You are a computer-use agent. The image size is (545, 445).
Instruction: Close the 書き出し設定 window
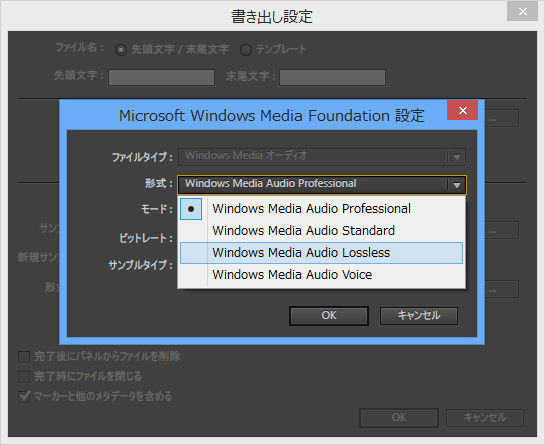[x=522, y=12]
